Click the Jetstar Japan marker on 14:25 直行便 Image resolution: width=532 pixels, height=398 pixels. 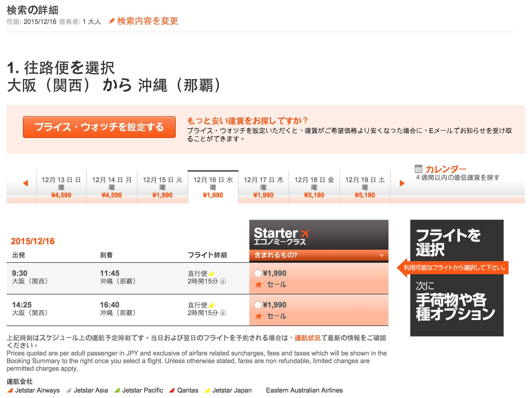(211, 305)
